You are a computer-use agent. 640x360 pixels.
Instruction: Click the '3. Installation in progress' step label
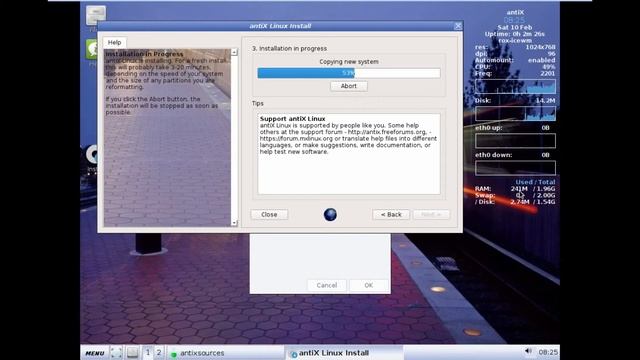tap(289, 48)
